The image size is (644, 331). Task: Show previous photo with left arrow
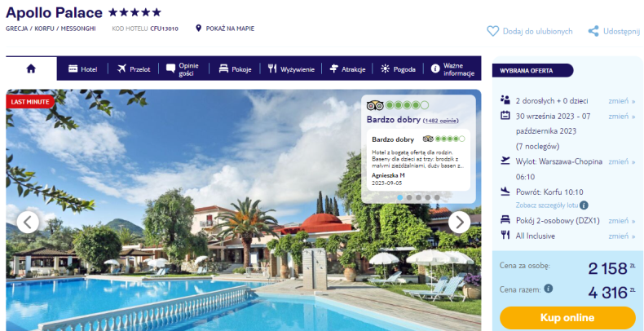click(x=28, y=223)
